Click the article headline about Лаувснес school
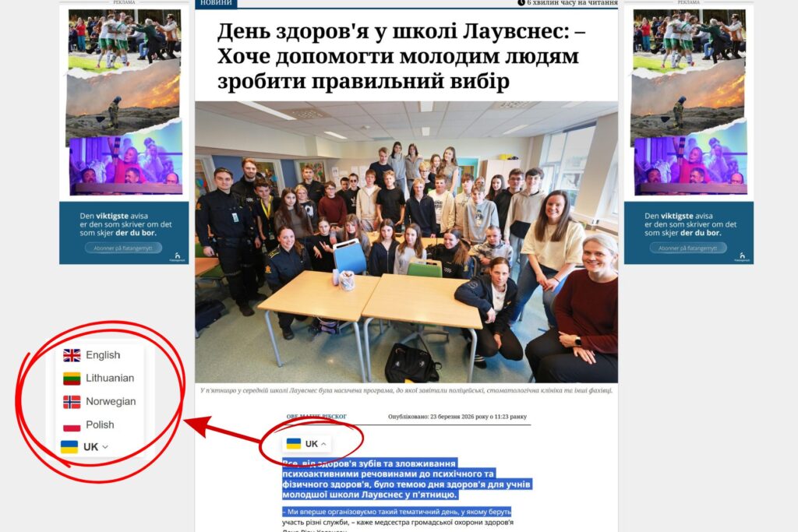The height and width of the screenshot is (532, 798). 398,56
